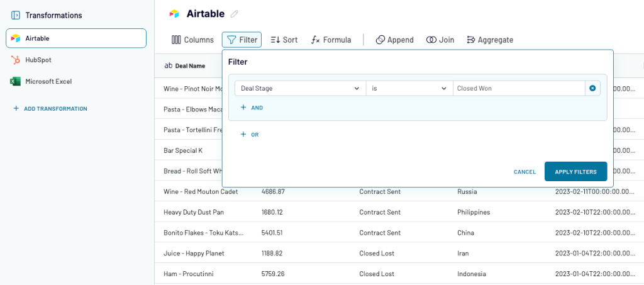The height and width of the screenshot is (285, 644).
Task: Toggle the Filter tool
Action: click(x=242, y=40)
